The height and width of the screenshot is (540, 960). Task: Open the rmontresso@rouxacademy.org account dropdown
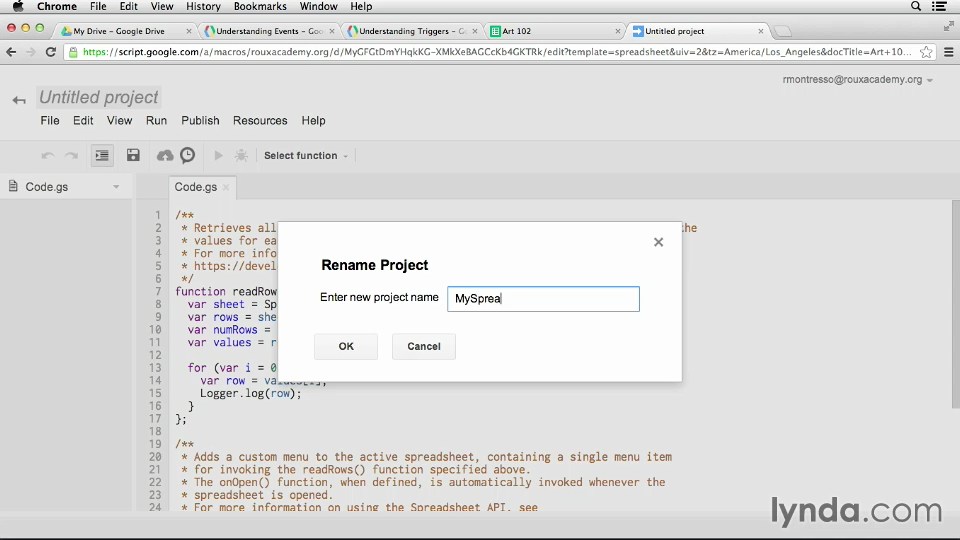(857, 80)
